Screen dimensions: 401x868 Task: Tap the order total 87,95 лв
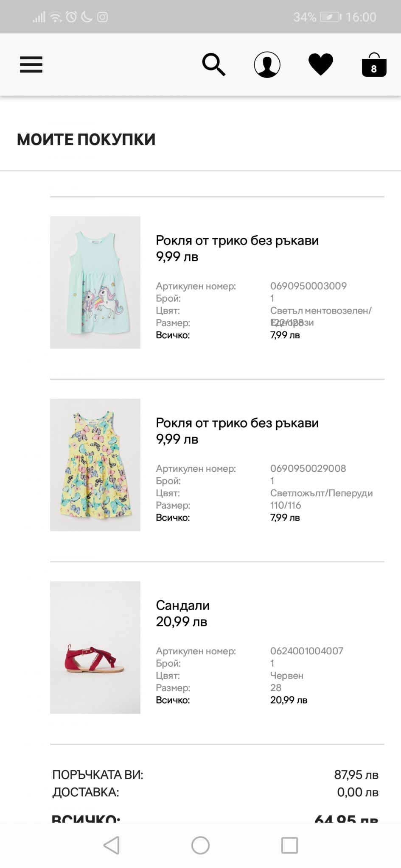pyautogui.click(x=356, y=775)
